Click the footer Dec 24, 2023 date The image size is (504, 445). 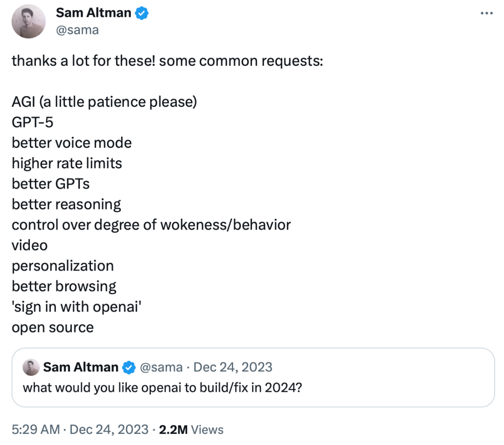click(x=109, y=430)
